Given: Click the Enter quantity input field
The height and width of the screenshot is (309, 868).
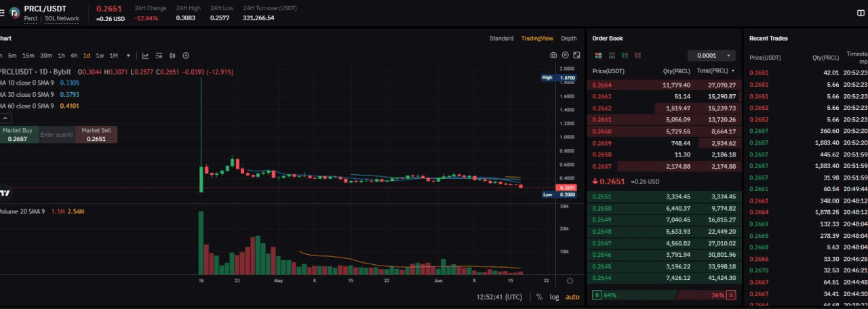Looking at the screenshot, I should 57,135.
